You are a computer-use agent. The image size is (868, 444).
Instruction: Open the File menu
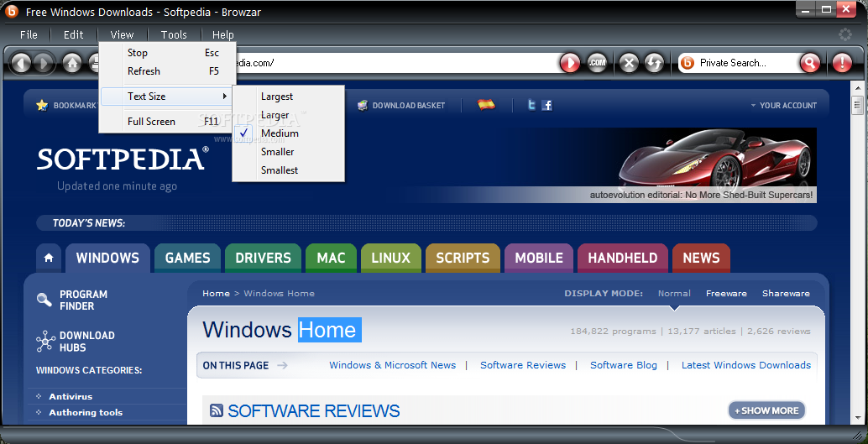click(29, 35)
